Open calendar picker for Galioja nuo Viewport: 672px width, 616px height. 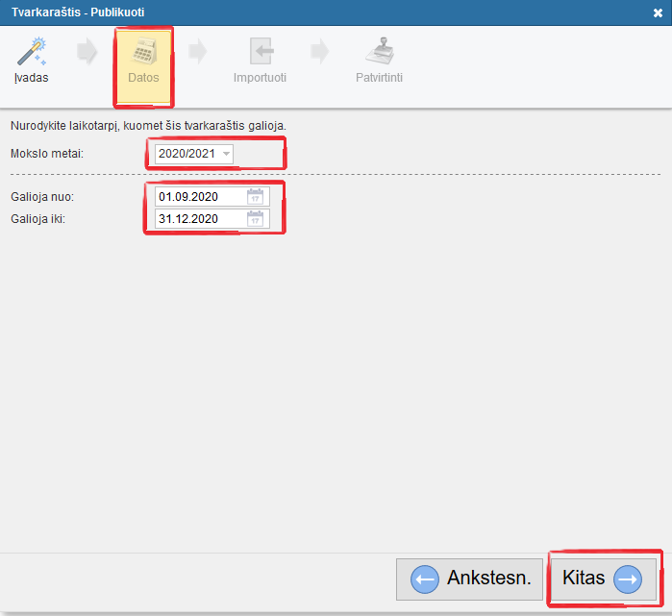tap(256, 197)
